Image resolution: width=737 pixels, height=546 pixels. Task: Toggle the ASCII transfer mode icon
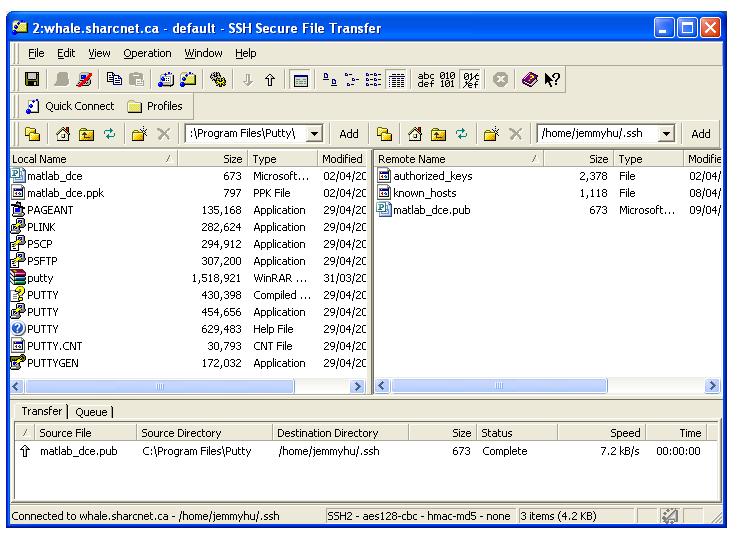coord(426,79)
